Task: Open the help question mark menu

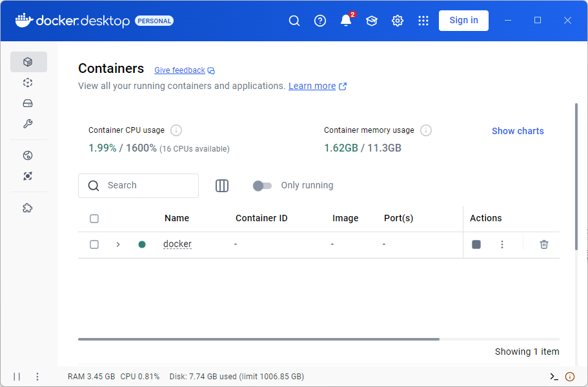Action: [320, 21]
